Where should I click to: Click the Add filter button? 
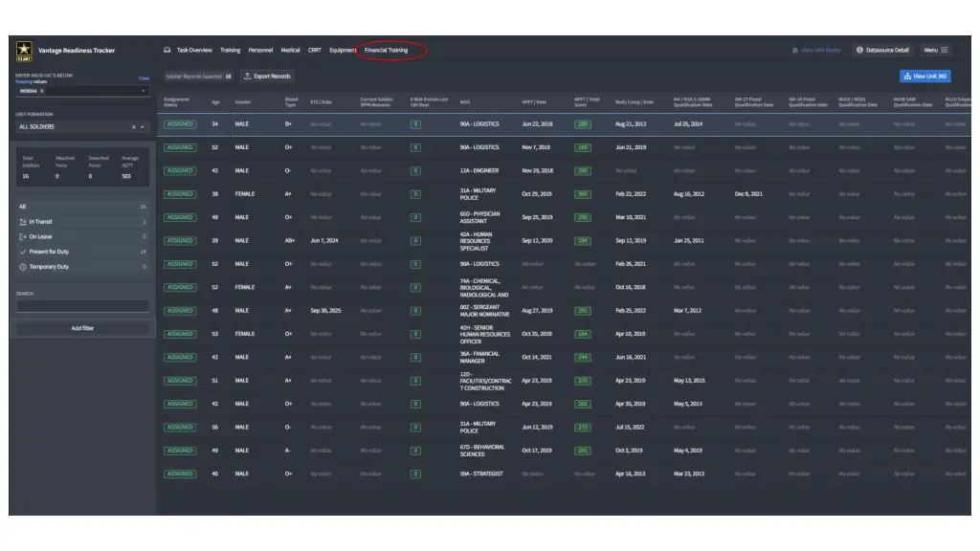tap(82, 328)
